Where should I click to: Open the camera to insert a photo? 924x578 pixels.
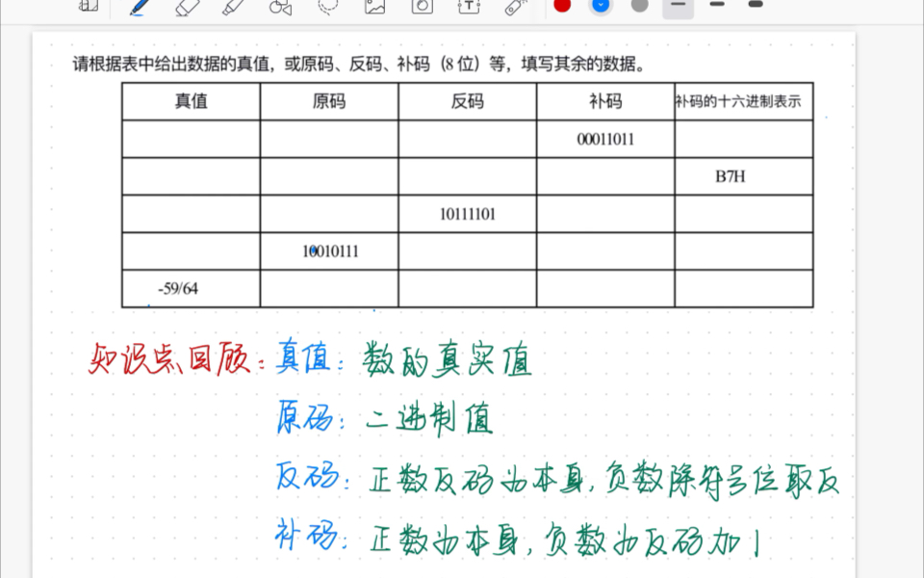419,10
